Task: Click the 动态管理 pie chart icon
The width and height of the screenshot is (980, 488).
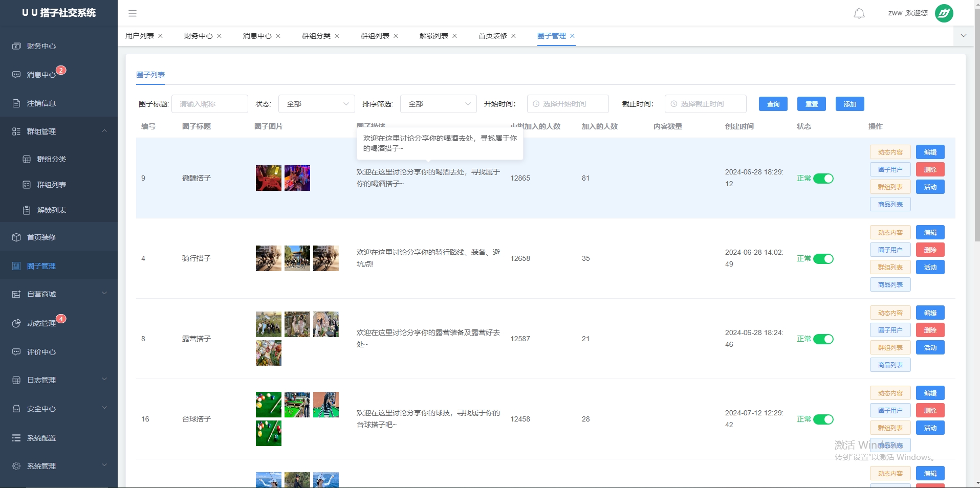Action: point(16,323)
